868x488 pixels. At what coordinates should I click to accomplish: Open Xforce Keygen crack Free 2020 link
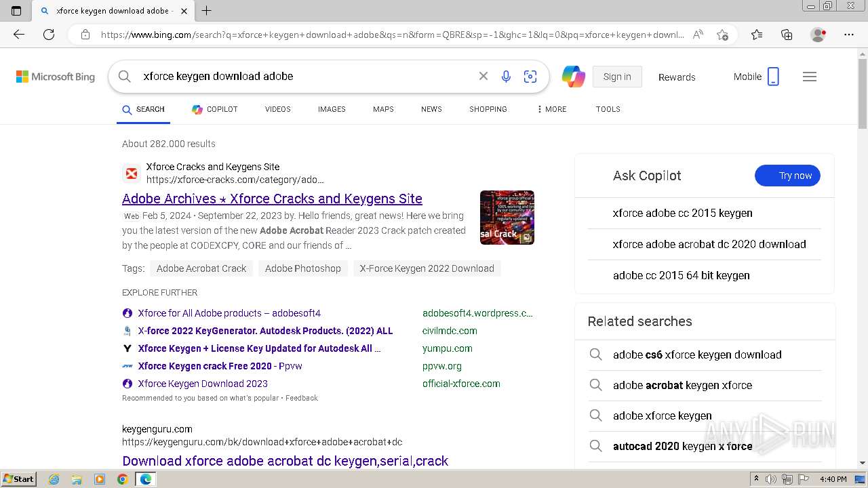220,366
